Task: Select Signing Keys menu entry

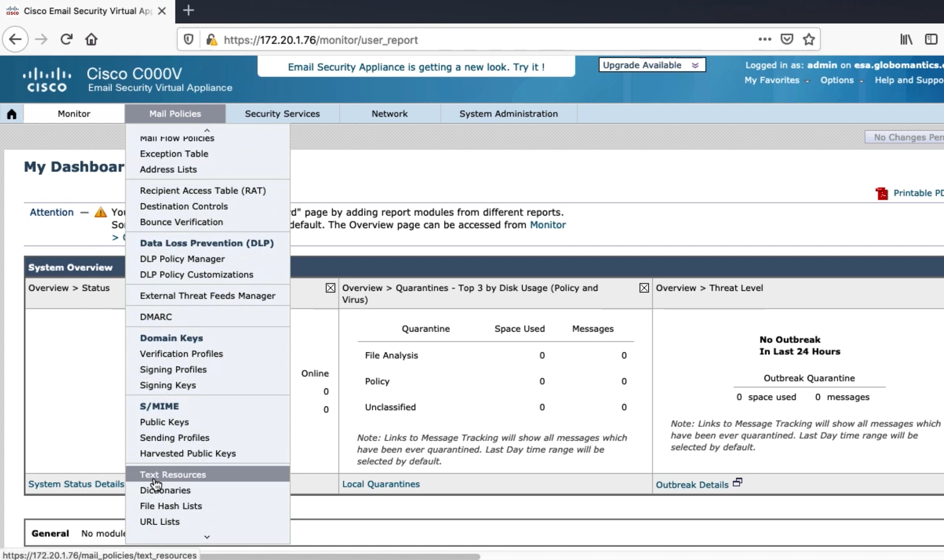Action: [x=168, y=385]
